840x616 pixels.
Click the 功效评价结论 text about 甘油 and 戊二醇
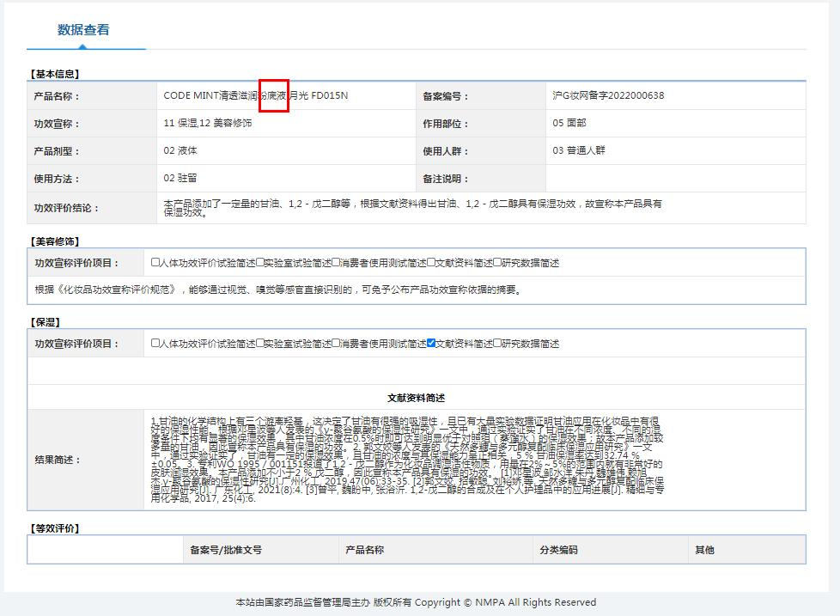(x=412, y=208)
